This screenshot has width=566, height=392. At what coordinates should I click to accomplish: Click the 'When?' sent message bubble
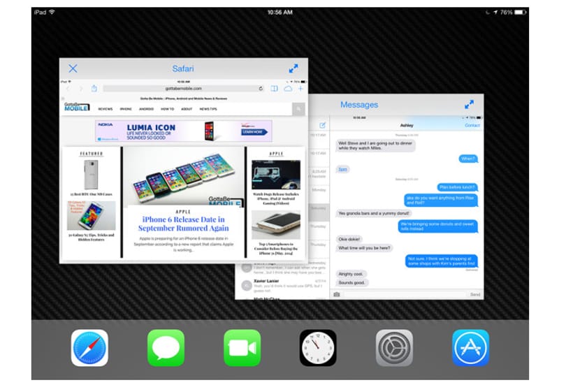tap(468, 159)
